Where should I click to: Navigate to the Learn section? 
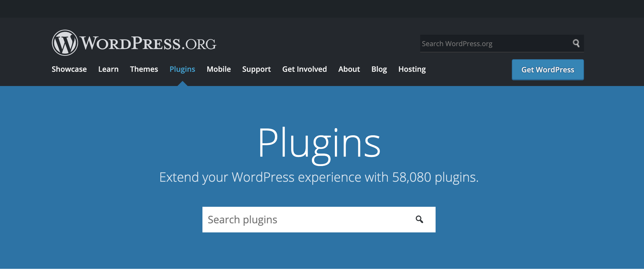pyautogui.click(x=108, y=69)
